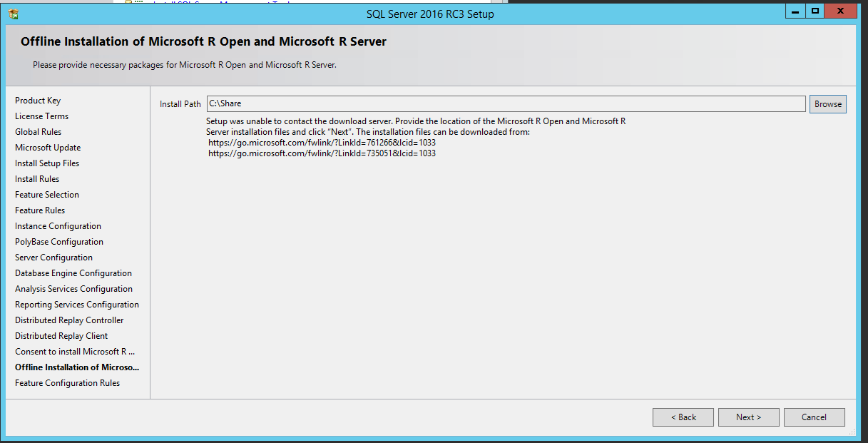Image resolution: width=868 pixels, height=443 pixels.
Task: Click into the Install Path field
Action: (506, 104)
